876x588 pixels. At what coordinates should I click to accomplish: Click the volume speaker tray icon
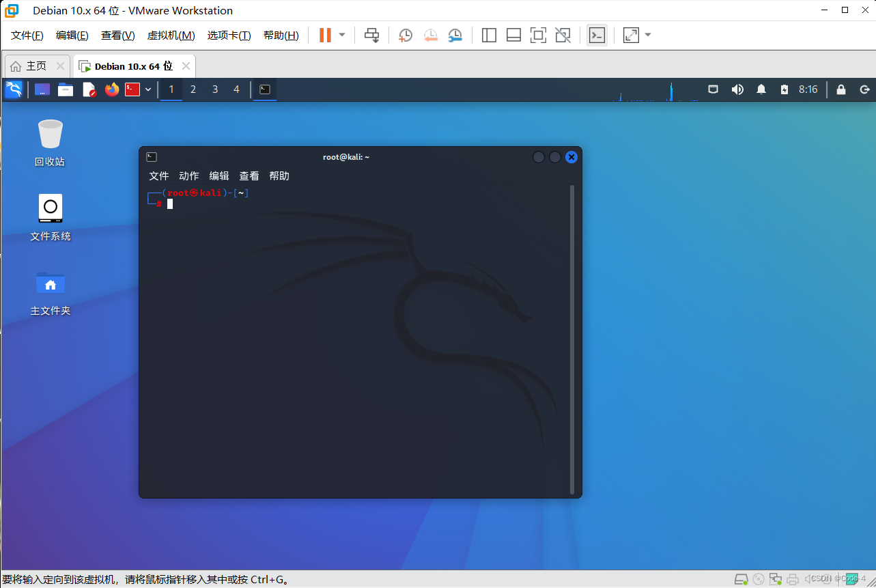tap(737, 89)
